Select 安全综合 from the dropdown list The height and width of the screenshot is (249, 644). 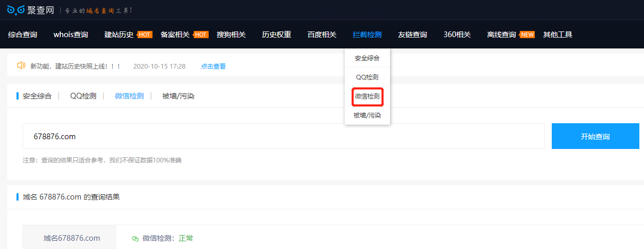pos(367,58)
